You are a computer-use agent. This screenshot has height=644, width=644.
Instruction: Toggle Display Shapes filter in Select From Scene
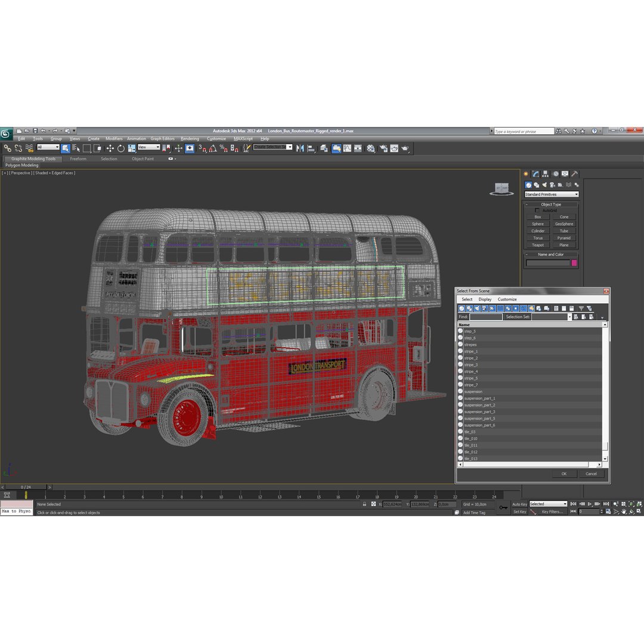point(469,308)
